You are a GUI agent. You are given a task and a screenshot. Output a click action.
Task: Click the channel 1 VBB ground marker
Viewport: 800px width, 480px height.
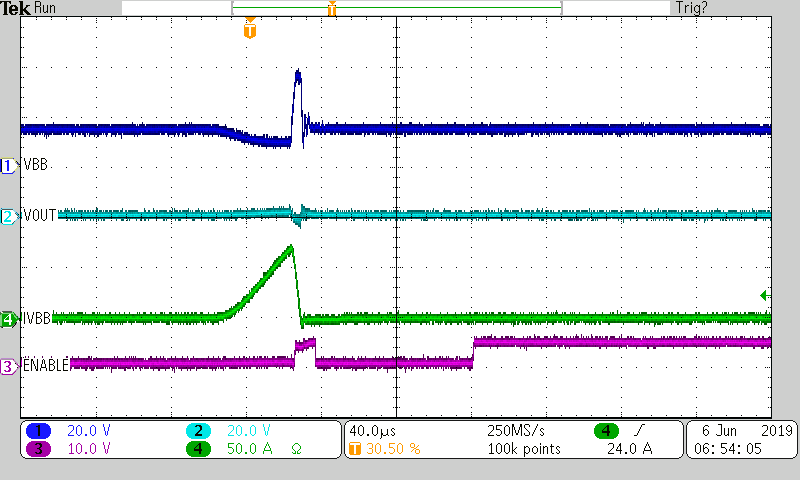pyautogui.click(x=8, y=166)
